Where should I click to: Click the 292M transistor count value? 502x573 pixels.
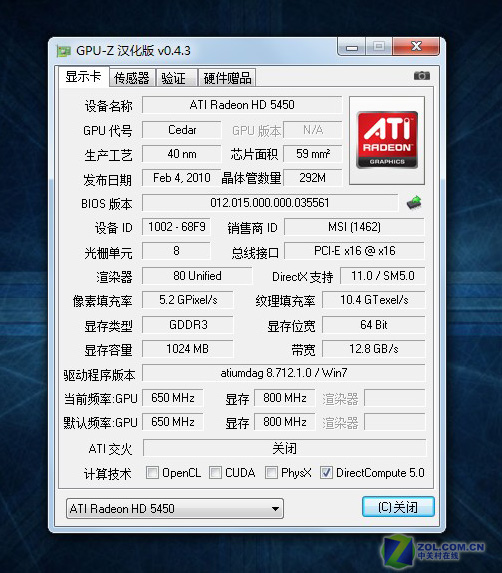coord(313,178)
